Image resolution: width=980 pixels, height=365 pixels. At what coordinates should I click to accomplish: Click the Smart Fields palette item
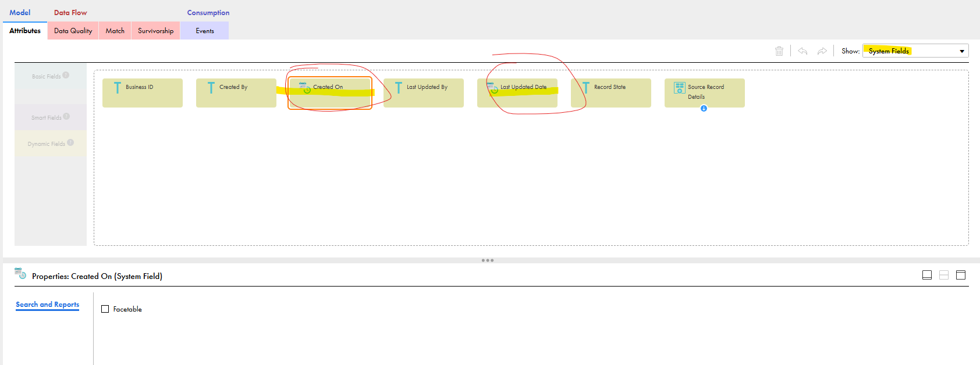[x=51, y=117]
